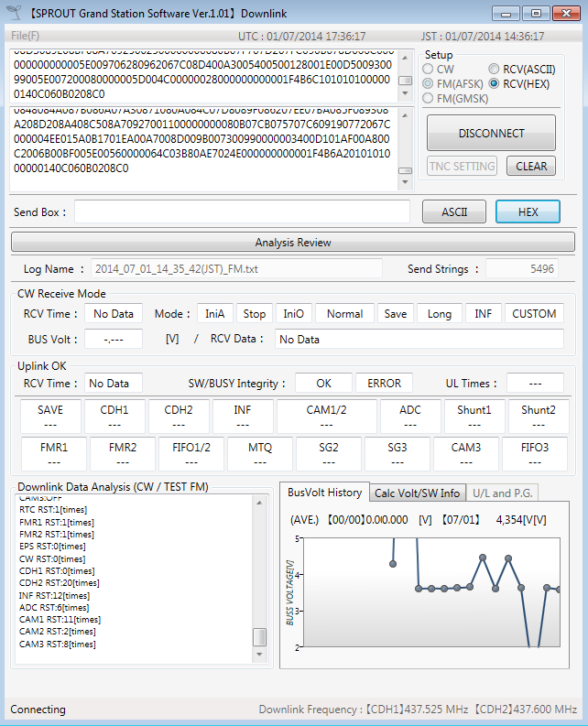
Task: Maximize the application window
Action: pyautogui.click(x=535, y=13)
